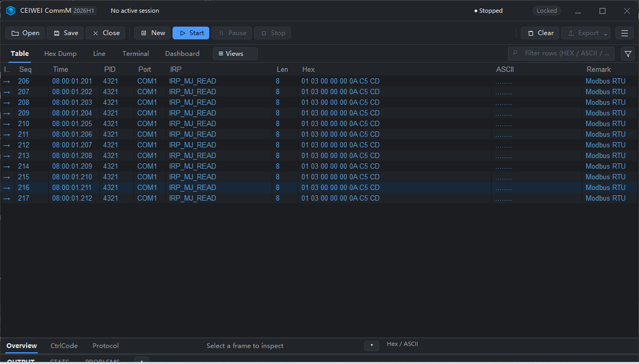Toggle the Locked status pill
Viewport: 639px width, 364px height.
(x=547, y=11)
